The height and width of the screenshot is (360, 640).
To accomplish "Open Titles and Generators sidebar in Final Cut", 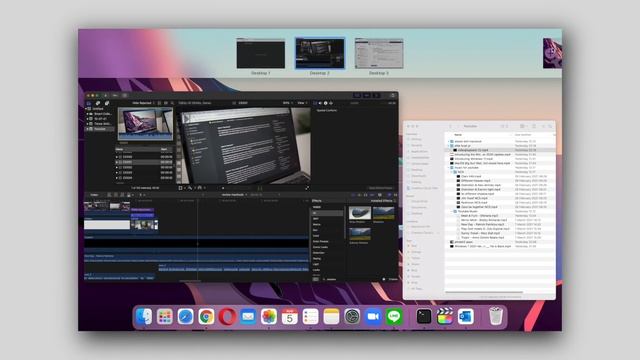I will pos(107,103).
